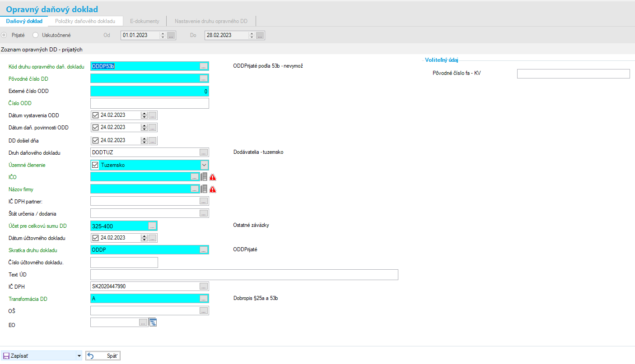Open the structure tree icon next to EO
635x364 pixels.
153,323
